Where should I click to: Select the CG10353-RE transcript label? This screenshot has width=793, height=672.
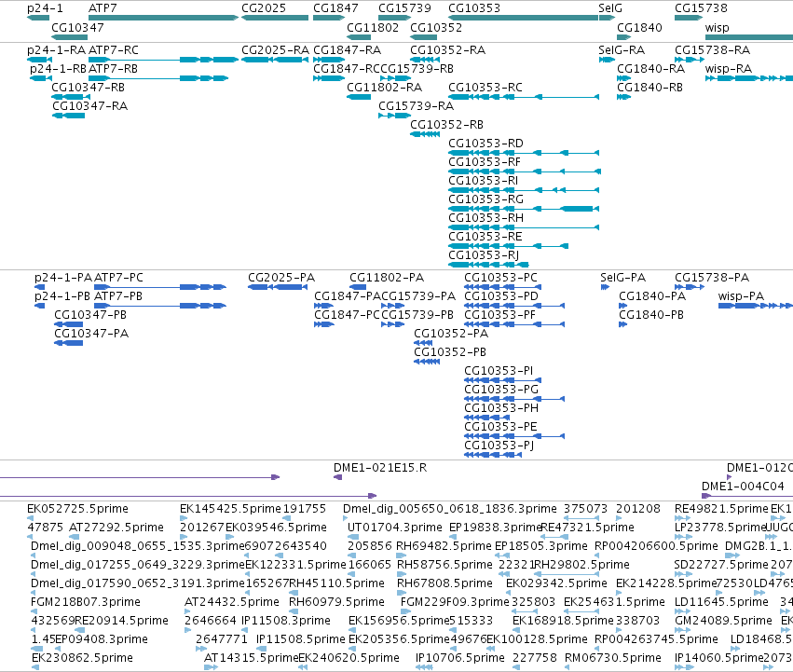(485, 238)
